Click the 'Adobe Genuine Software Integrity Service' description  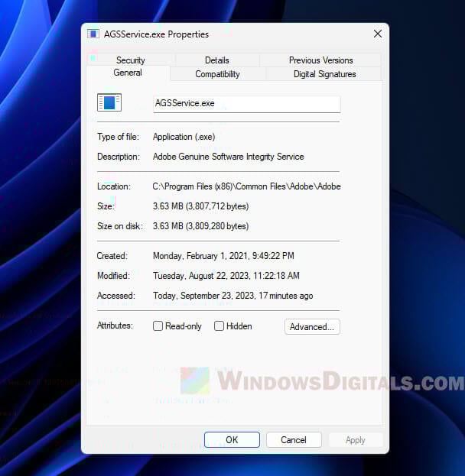[228, 157]
